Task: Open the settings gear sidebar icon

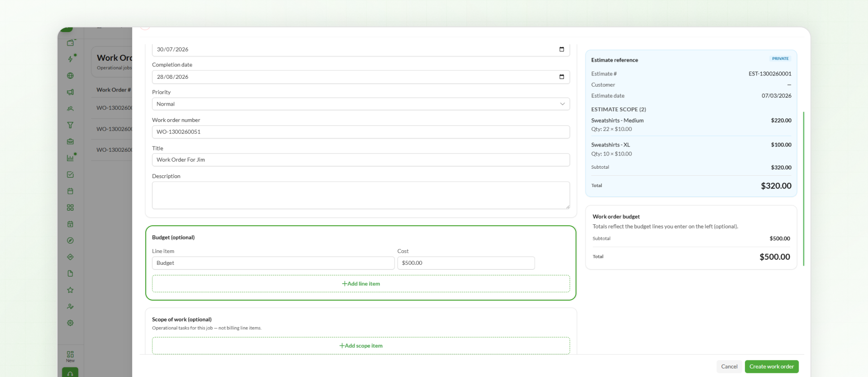Action: (x=70, y=323)
